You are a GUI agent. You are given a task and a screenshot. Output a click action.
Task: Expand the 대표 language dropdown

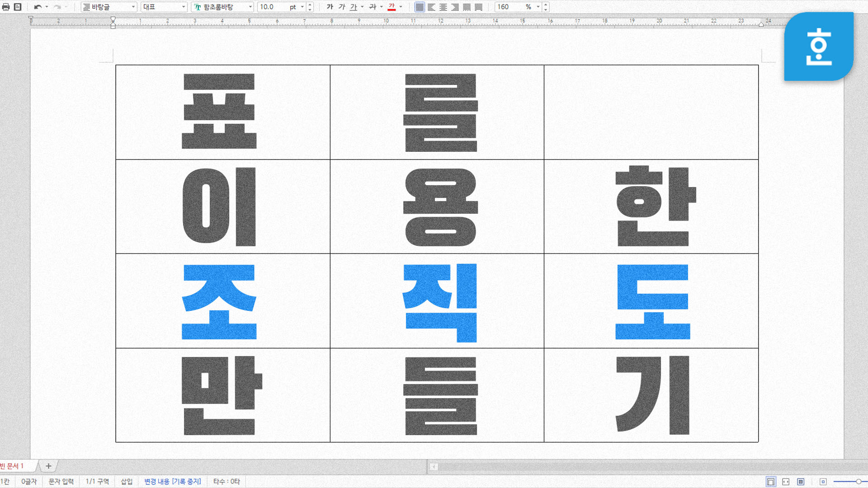click(x=184, y=7)
